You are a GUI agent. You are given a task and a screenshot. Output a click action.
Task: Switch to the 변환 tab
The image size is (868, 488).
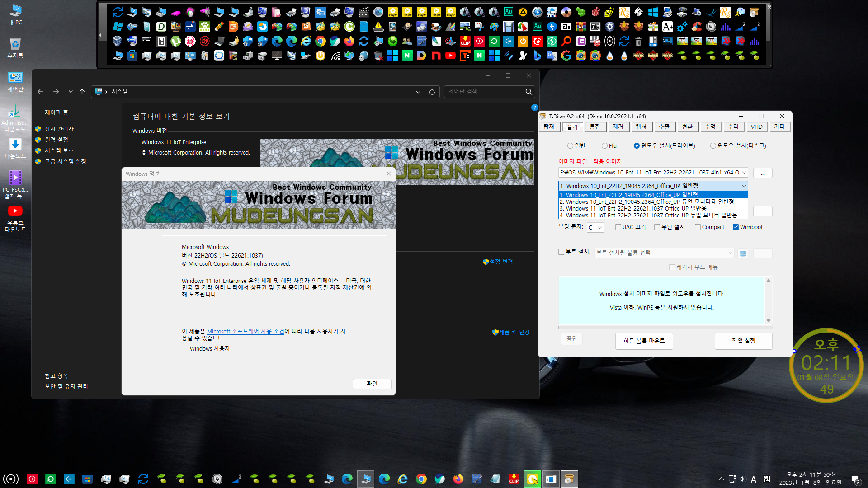pos(687,127)
